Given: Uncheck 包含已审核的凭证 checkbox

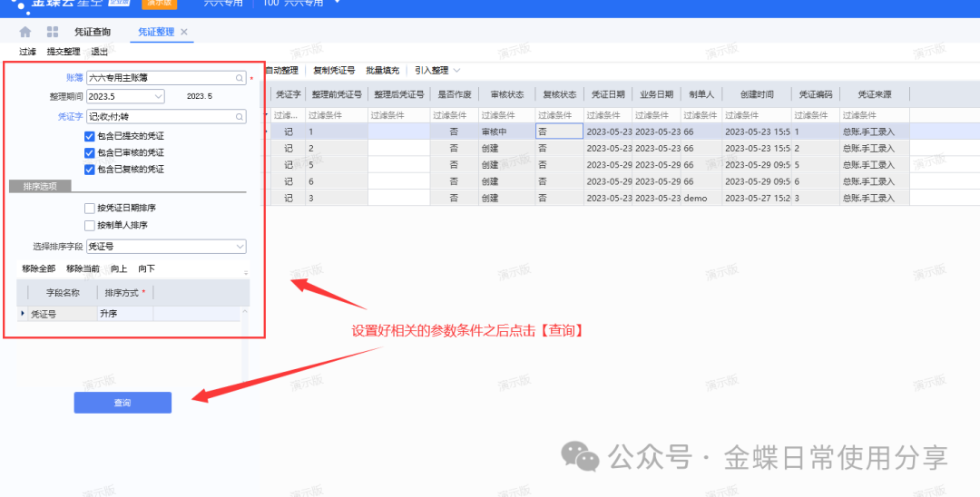Looking at the screenshot, I should pos(89,152).
